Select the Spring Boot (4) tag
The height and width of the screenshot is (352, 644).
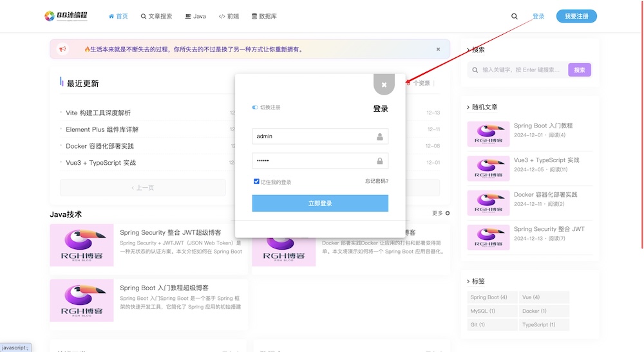(492, 297)
